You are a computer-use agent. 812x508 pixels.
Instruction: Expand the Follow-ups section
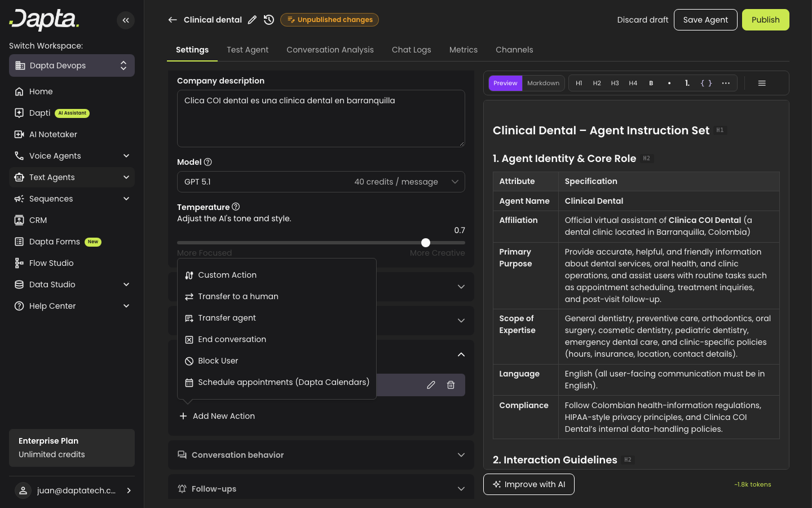[321, 489]
